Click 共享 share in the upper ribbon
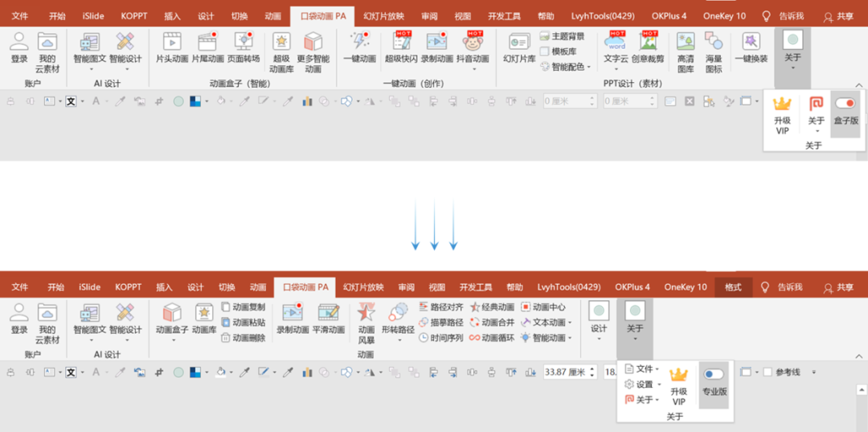This screenshot has height=432, width=868. [x=838, y=16]
